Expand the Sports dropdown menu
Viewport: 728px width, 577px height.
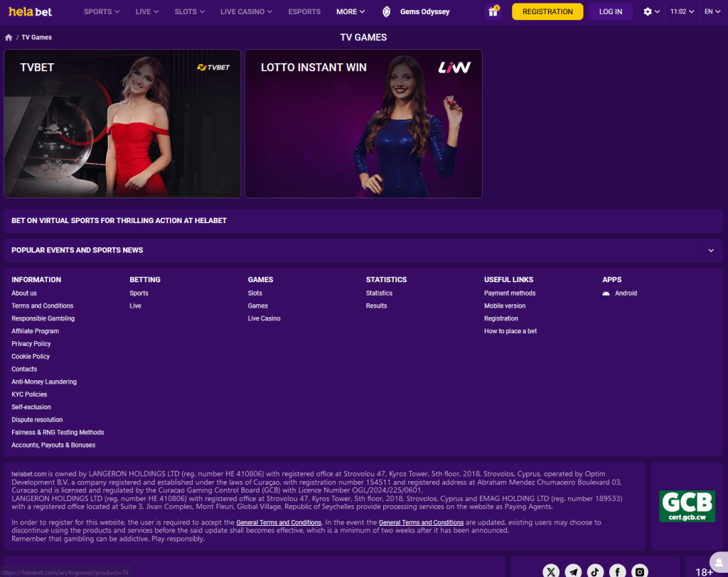(102, 11)
